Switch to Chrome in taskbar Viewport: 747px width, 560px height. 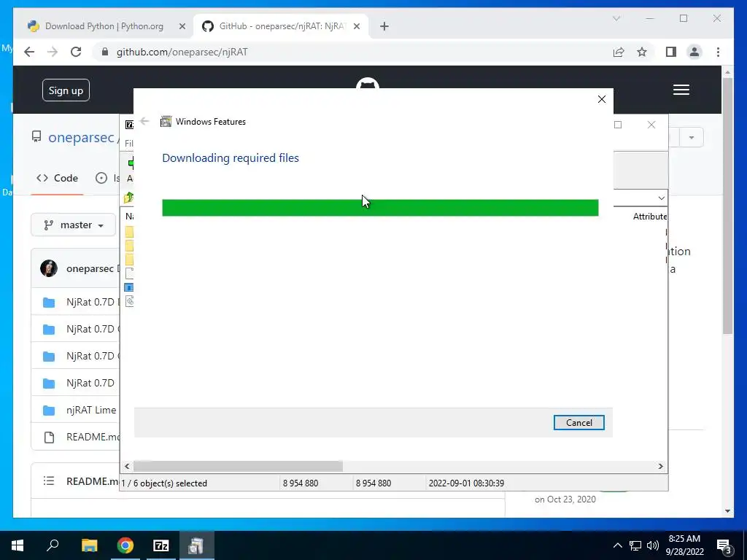click(x=125, y=545)
